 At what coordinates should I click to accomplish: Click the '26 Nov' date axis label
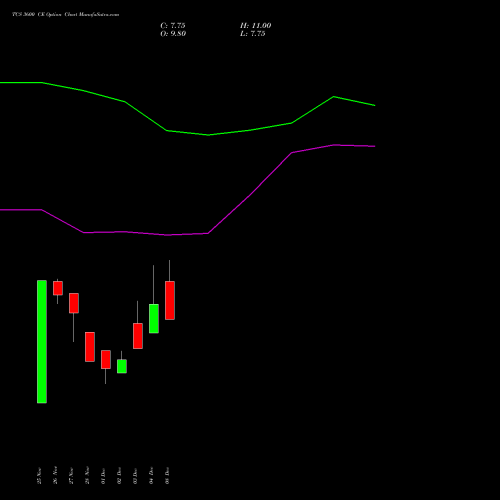(x=55, y=476)
